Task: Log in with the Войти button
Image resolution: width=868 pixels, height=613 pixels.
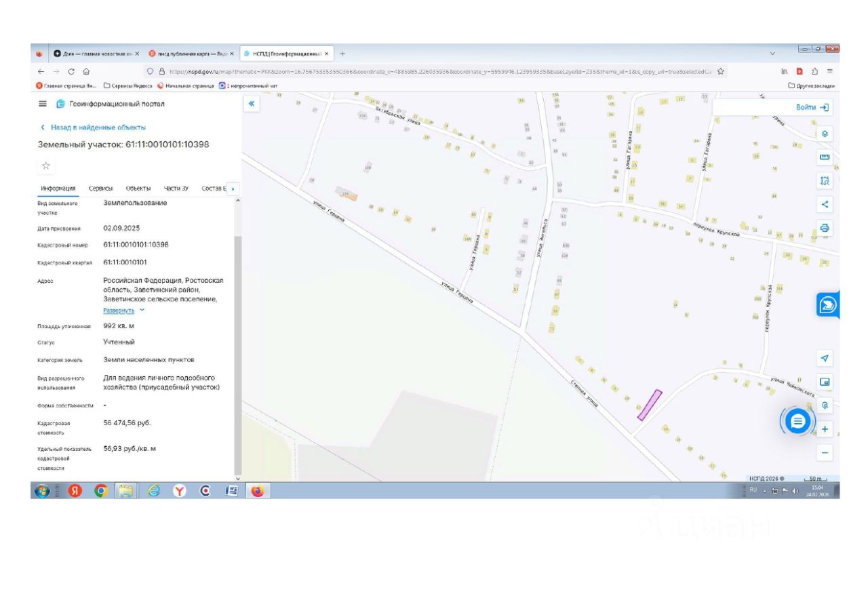Action: (812, 107)
